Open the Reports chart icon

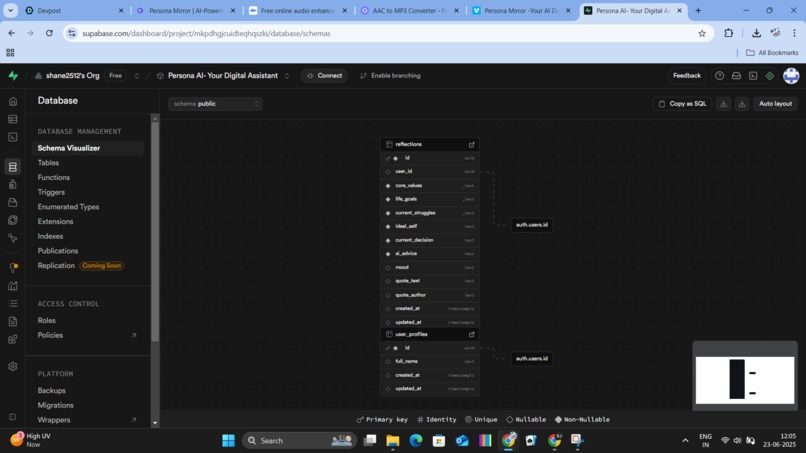point(13,286)
